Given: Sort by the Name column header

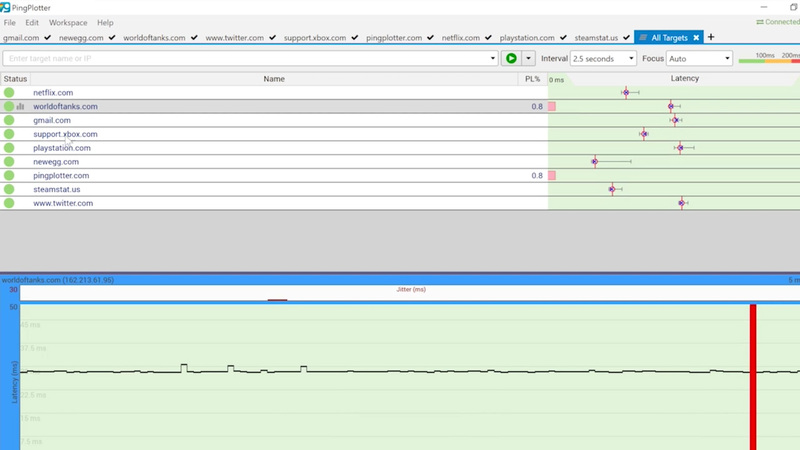Looking at the screenshot, I should pyautogui.click(x=274, y=79).
